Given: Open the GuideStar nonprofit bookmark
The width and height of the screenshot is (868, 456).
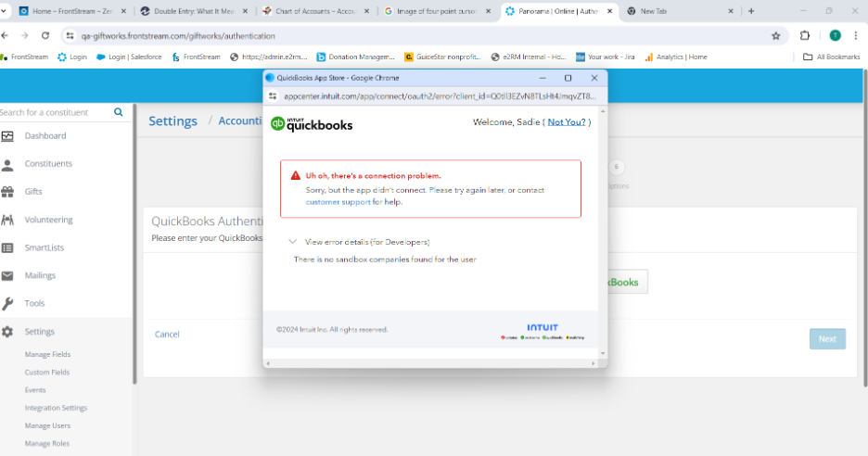Looking at the screenshot, I should [x=443, y=57].
